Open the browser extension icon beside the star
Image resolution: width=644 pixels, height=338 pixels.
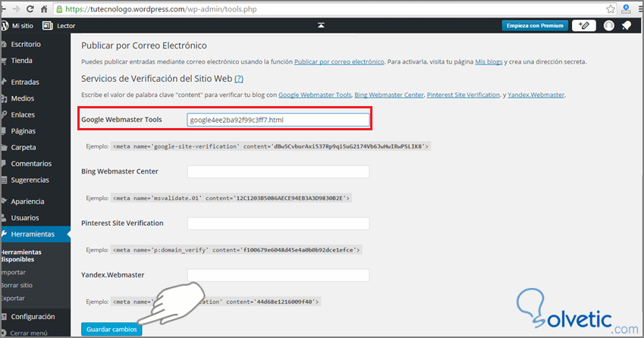626,9
